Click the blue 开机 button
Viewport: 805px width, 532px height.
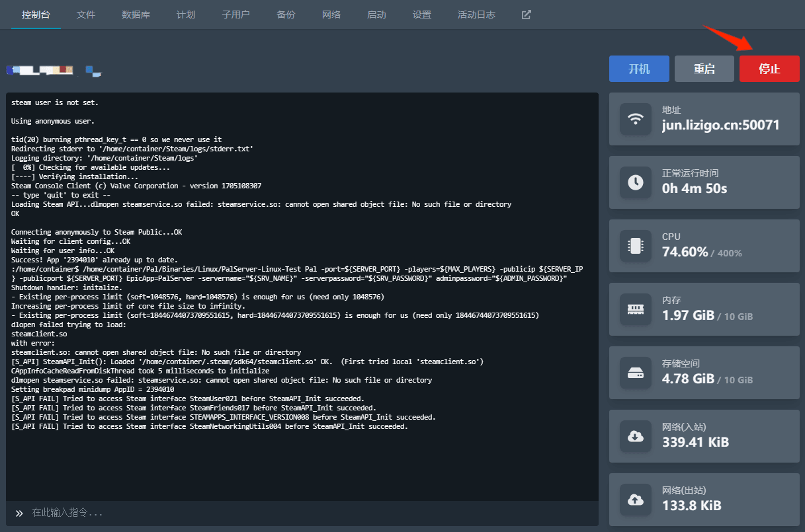[639, 69]
